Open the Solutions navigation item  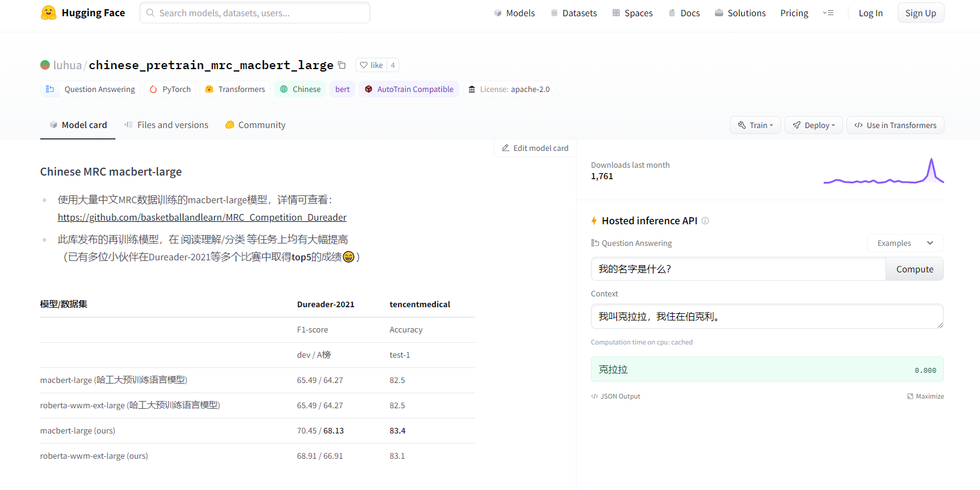pos(740,13)
